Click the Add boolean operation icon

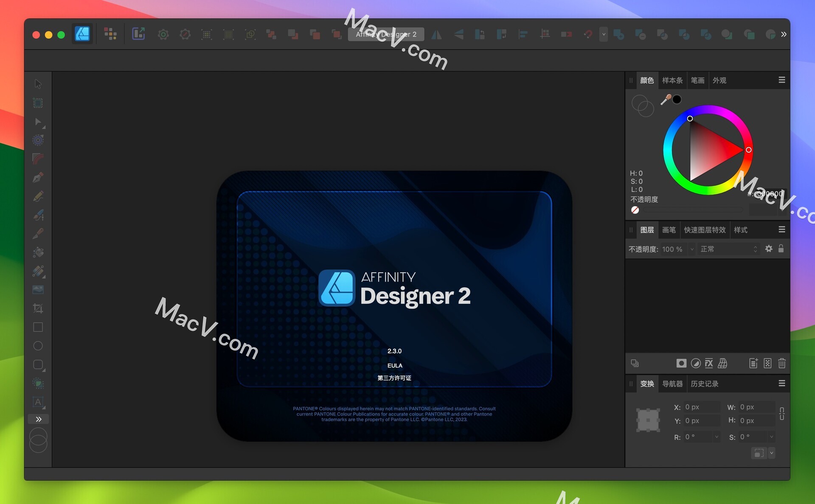click(x=619, y=34)
